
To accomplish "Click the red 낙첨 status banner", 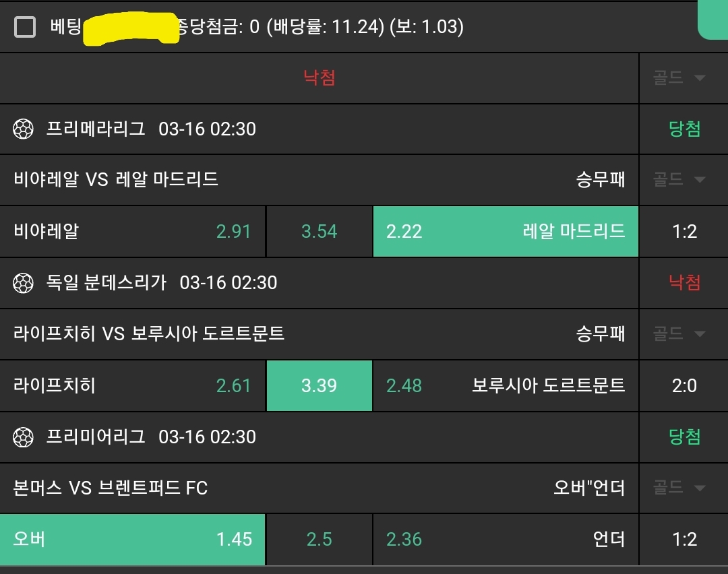I will point(320,78).
